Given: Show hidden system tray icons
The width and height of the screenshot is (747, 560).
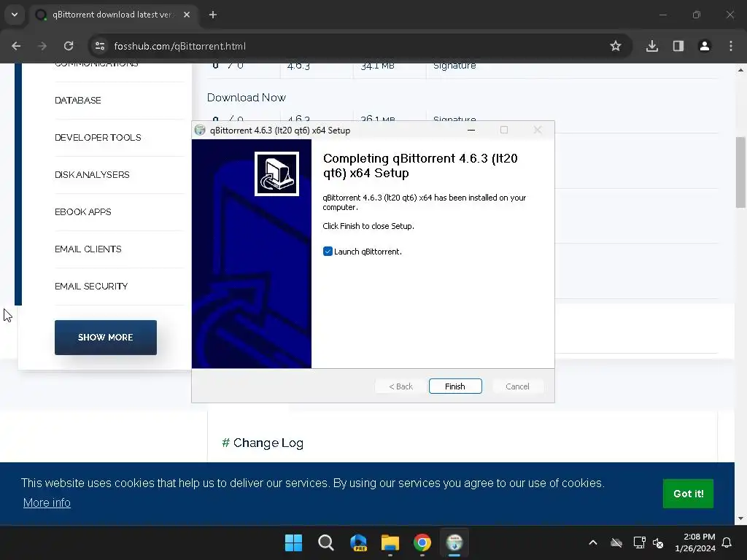Looking at the screenshot, I should (x=593, y=542).
